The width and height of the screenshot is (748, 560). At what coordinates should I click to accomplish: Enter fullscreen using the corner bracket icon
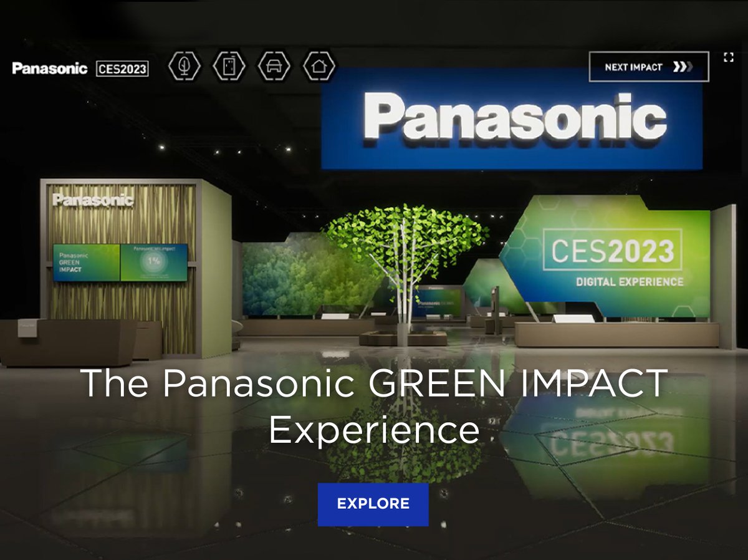[x=728, y=57]
